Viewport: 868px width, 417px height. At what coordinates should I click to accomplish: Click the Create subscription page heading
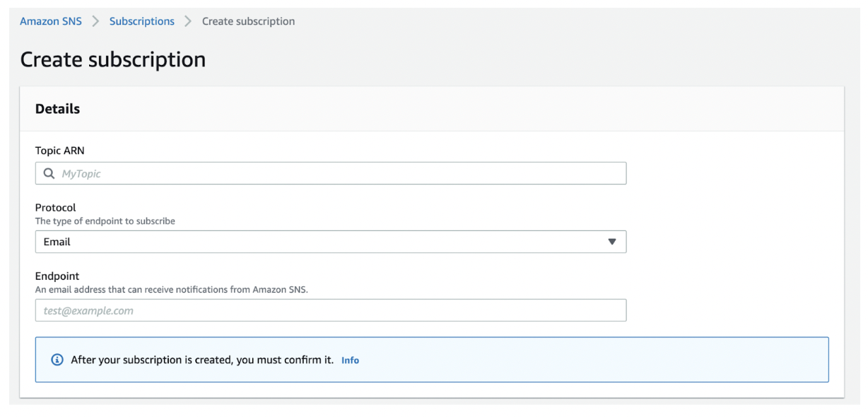coord(113,59)
